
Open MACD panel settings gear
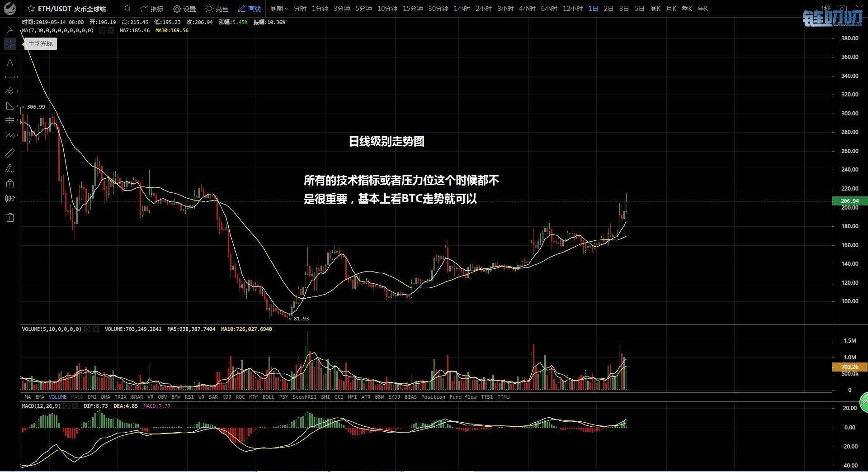click(66, 406)
